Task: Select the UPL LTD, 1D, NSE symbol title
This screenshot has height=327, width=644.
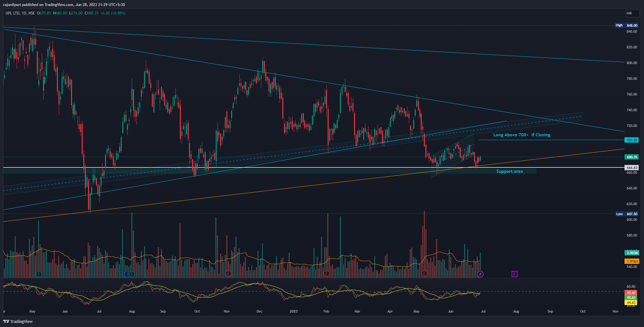Action: coord(20,13)
